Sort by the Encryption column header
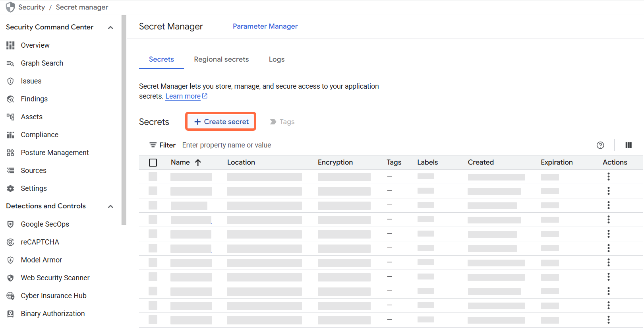 (335, 162)
